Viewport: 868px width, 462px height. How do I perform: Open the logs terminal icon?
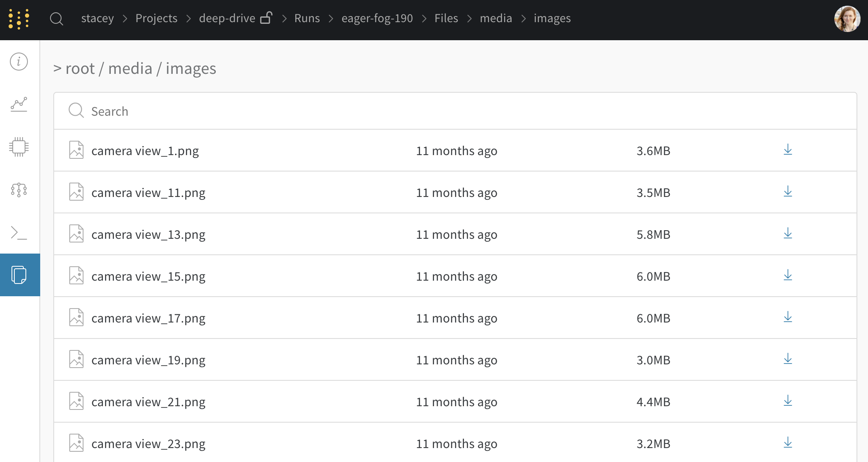(x=19, y=232)
